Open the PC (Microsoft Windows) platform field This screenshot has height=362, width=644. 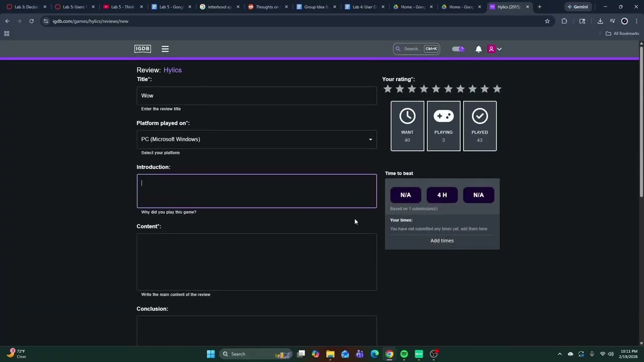257,139
